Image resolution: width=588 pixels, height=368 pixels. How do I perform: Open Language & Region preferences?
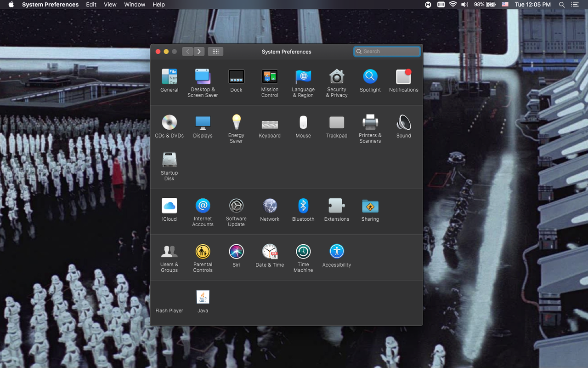click(303, 77)
